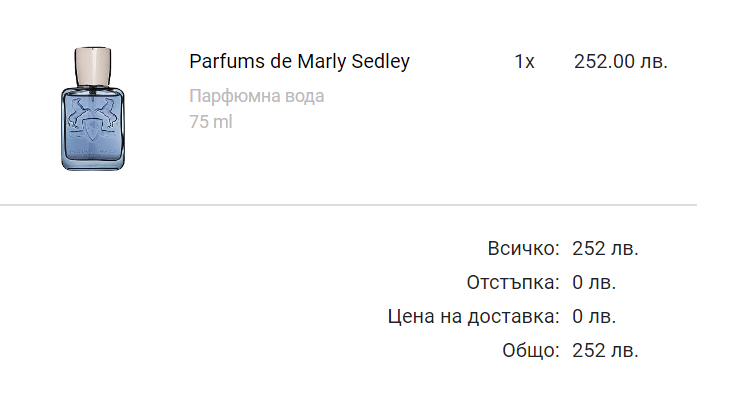Click the Всичко subtotal label

click(523, 248)
